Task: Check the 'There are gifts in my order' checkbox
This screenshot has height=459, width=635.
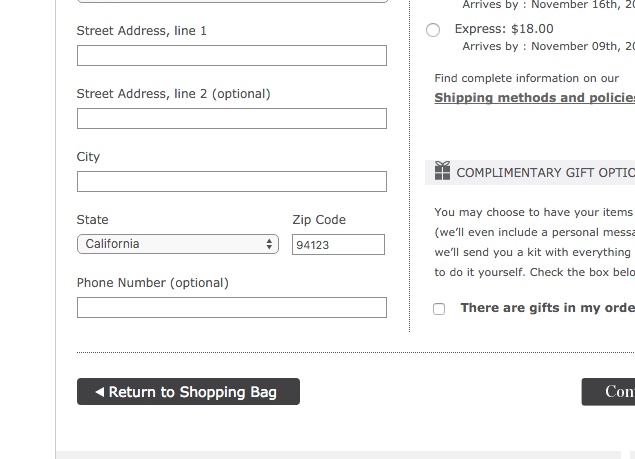Action: pos(439,309)
